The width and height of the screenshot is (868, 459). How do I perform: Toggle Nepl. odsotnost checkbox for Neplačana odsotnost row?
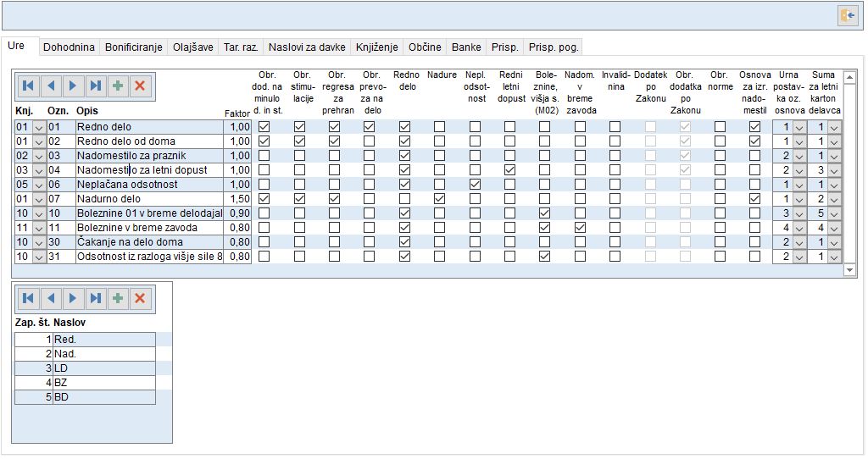click(475, 184)
